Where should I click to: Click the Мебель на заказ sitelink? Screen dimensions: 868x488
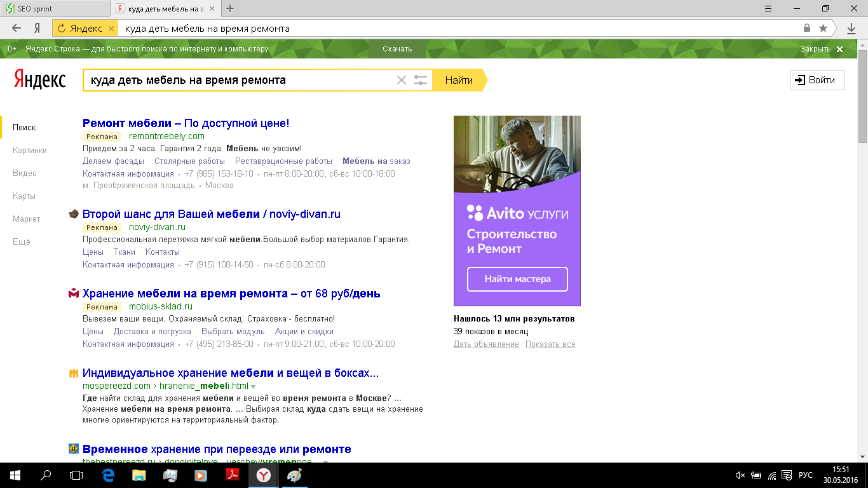376,161
